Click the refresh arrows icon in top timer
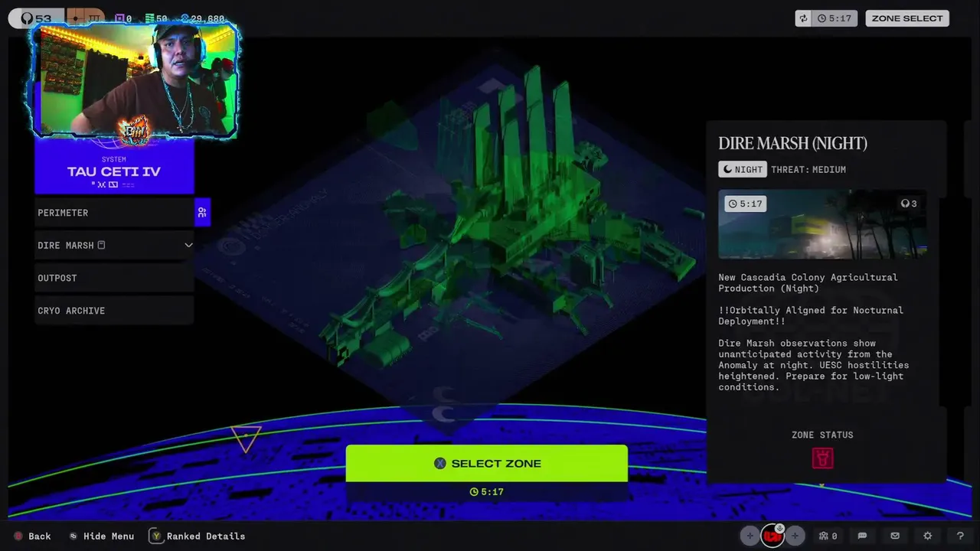 (x=803, y=18)
